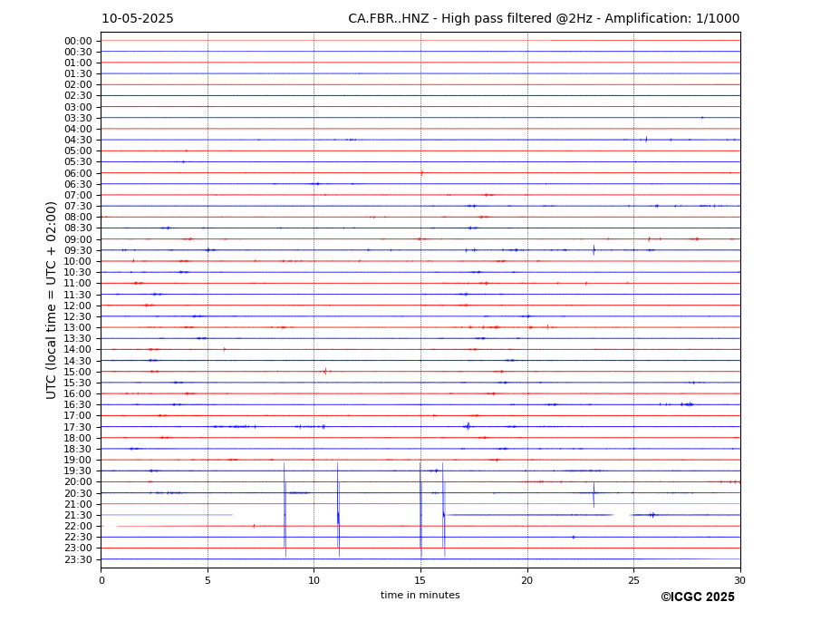Screen dimensions: 840x631
Task: Select the 19:30 row label
Action: [78, 471]
